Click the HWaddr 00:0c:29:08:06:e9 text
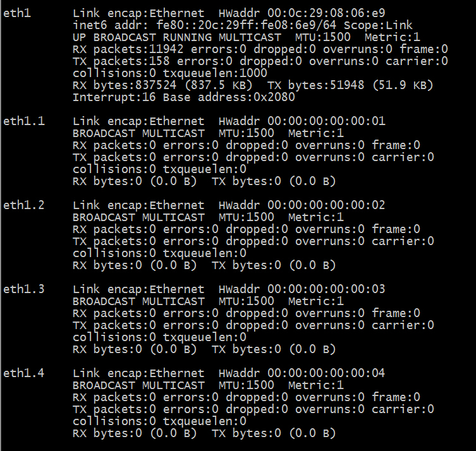The height and width of the screenshot is (451, 476). click(302, 13)
